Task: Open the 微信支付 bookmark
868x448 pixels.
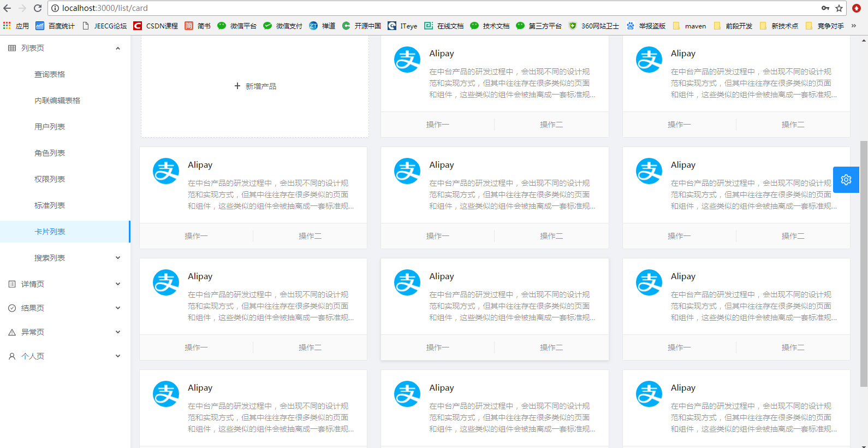Action: coord(283,26)
